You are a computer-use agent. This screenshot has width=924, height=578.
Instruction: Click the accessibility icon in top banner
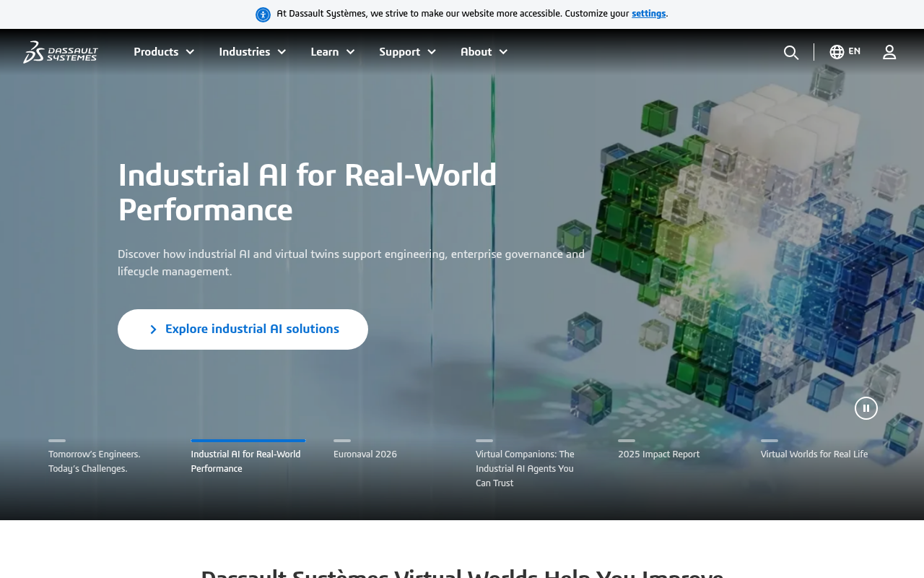click(x=263, y=14)
